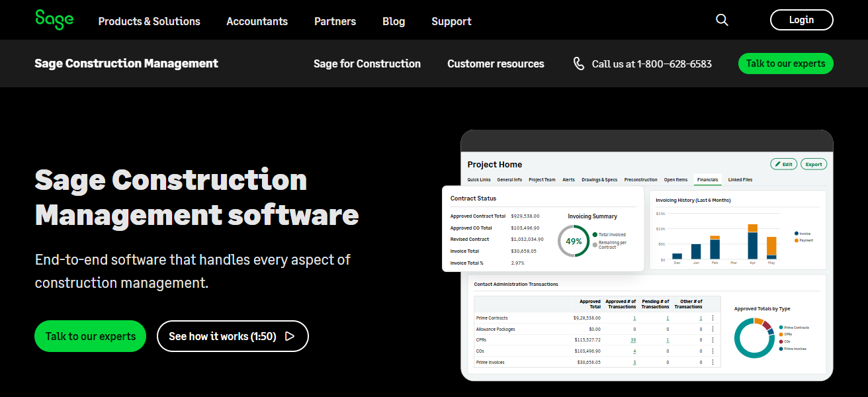The image size is (868, 397).
Task: Select the Open Items tab
Action: 675,180
